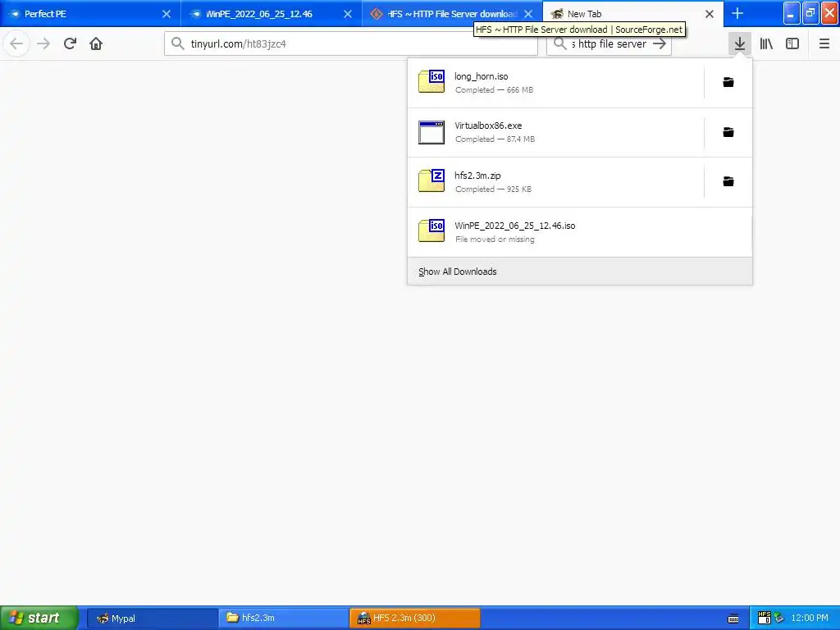This screenshot has width=840, height=630.
Task: Open the Windows start menu
Action: pos(39,618)
